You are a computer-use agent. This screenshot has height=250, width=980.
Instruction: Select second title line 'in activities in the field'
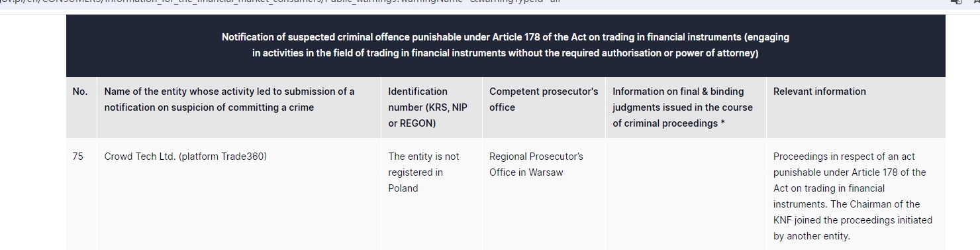[505, 53]
